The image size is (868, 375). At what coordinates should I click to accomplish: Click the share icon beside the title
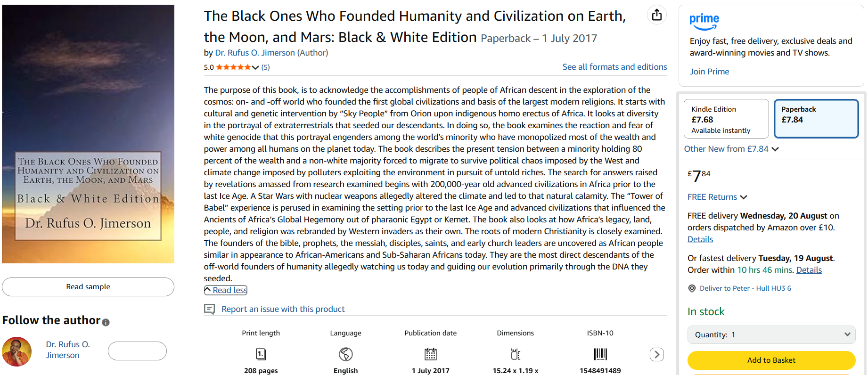[x=656, y=15]
